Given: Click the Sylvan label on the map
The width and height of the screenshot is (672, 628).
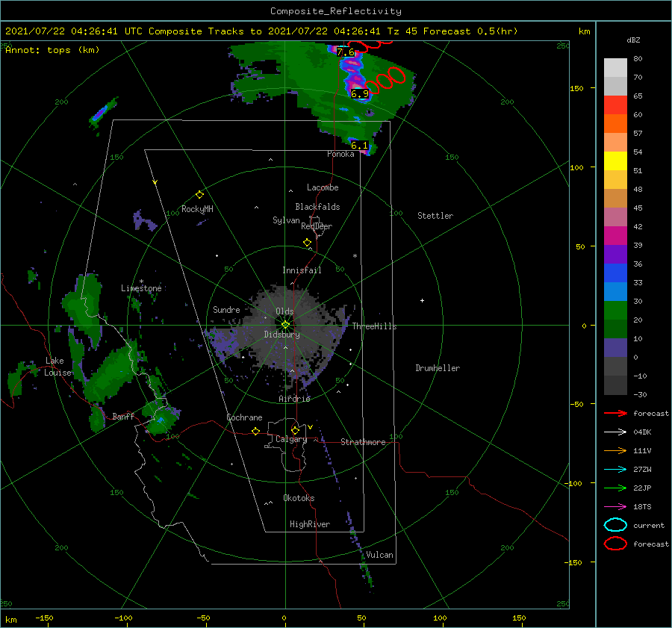Looking at the screenshot, I should pyautogui.click(x=286, y=220).
